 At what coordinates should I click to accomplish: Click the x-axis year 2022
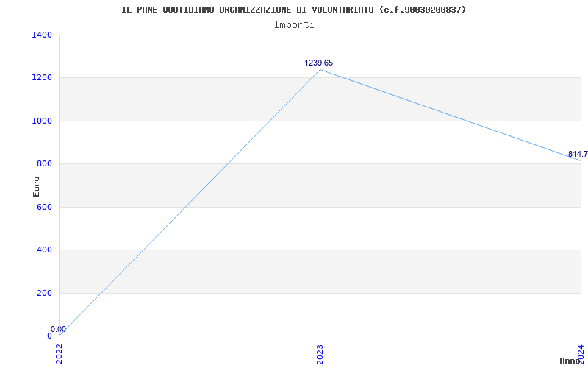click(60, 354)
